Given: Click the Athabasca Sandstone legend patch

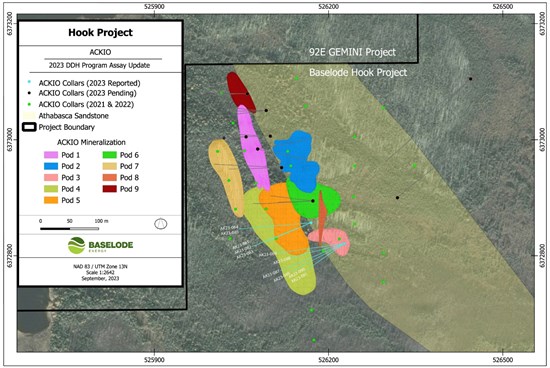Looking at the screenshot, I should click(29, 115).
